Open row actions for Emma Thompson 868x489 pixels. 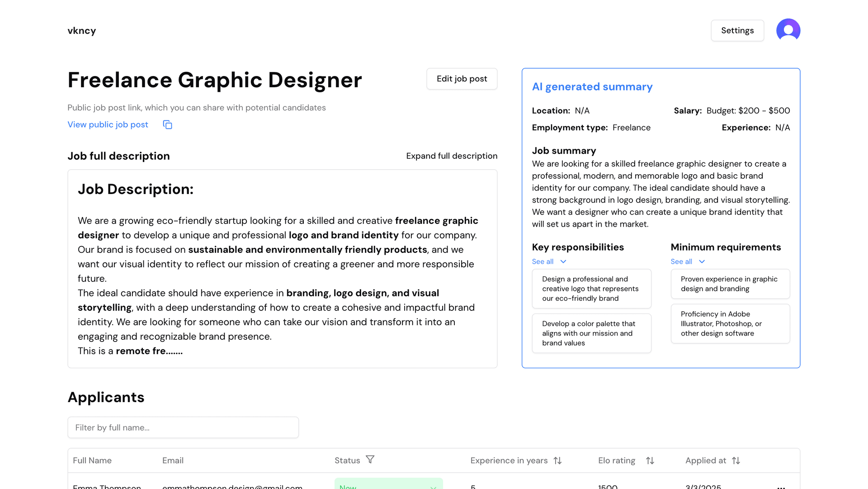(x=781, y=487)
